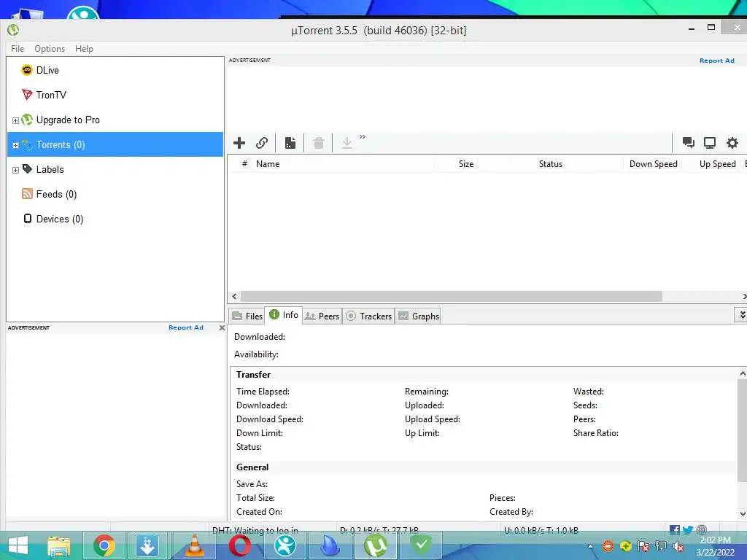Click the upload speed status bar entry
The image size is (747, 560).
[541, 530]
